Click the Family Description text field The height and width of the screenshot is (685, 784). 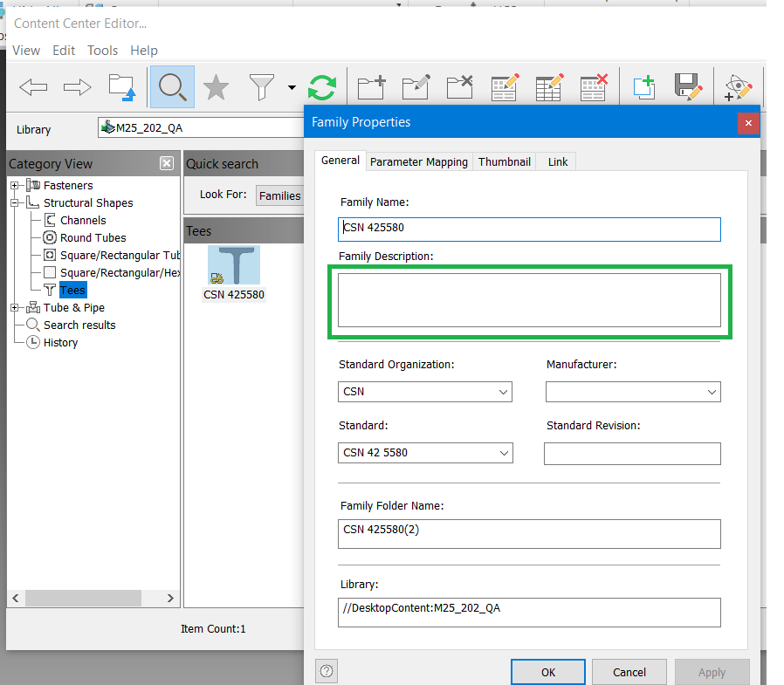pyautogui.click(x=529, y=299)
